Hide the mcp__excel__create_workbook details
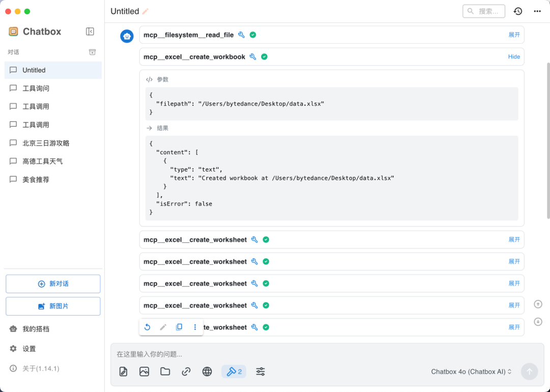Screen dimensions: 550x392 coord(514,57)
